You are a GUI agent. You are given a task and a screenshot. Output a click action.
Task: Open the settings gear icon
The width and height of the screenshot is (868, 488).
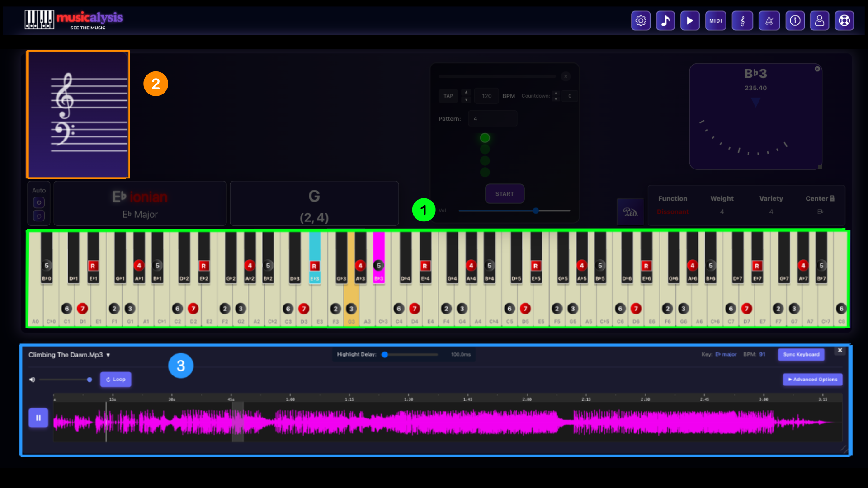[641, 20]
